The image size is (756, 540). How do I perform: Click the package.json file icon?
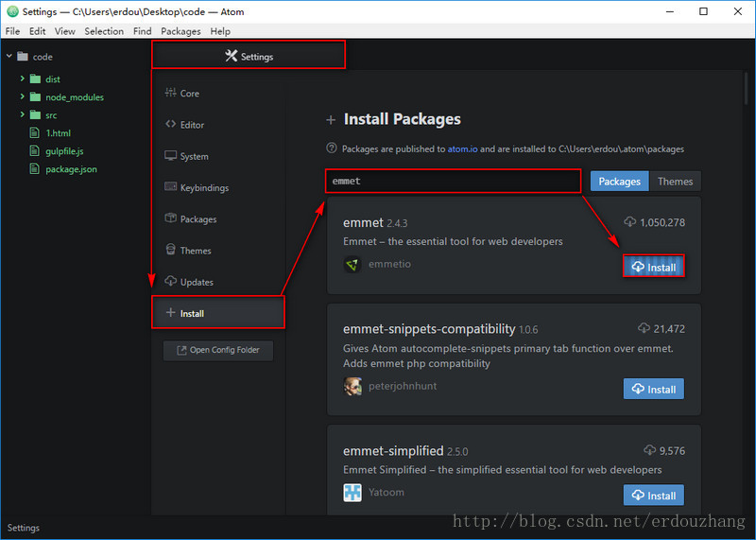pyautogui.click(x=34, y=169)
